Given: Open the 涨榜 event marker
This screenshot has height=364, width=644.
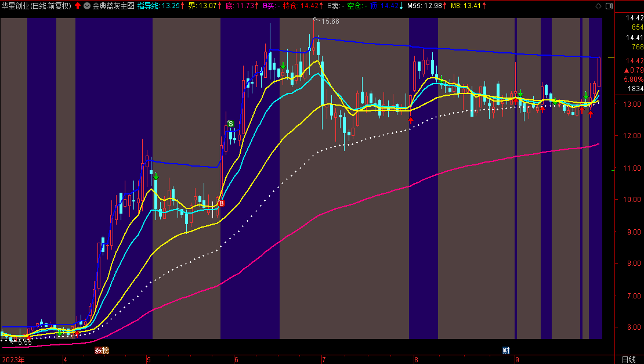Looking at the screenshot, I should pos(102,351).
